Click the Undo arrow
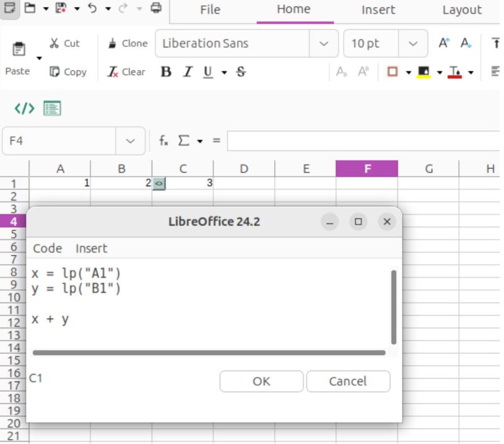This screenshot has width=504, height=444. tap(92, 8)
